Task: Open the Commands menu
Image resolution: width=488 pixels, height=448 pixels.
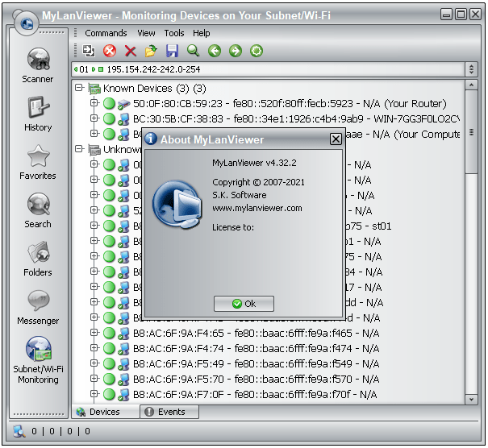Action: 106,33
